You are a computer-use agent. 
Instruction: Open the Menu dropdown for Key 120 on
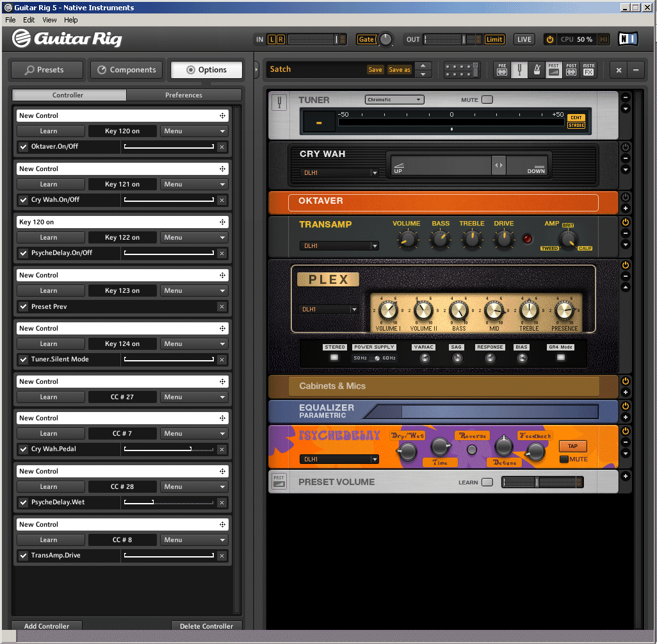(x=194, y=131)
